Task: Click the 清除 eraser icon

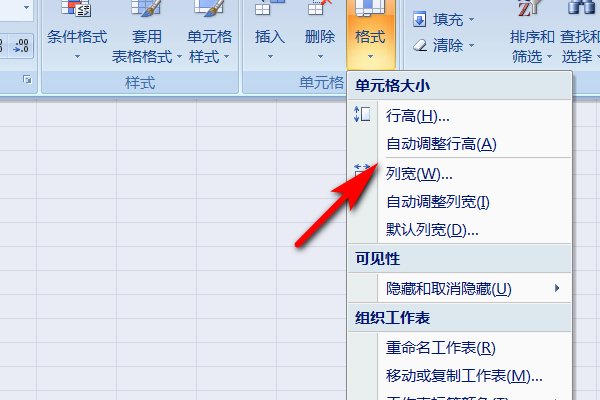Action: (x=420, y=46)
